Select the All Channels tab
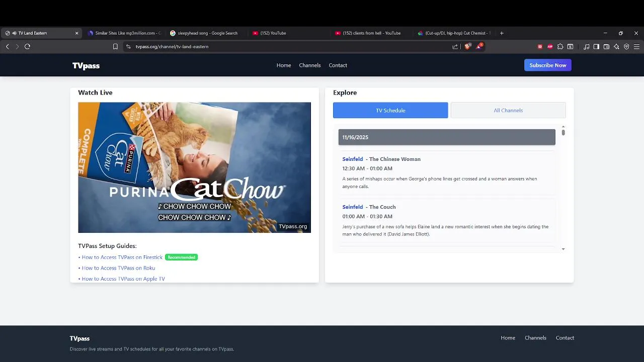Image resolution: width=644 pixels, height=362 pixels. [x=508, y=110]
